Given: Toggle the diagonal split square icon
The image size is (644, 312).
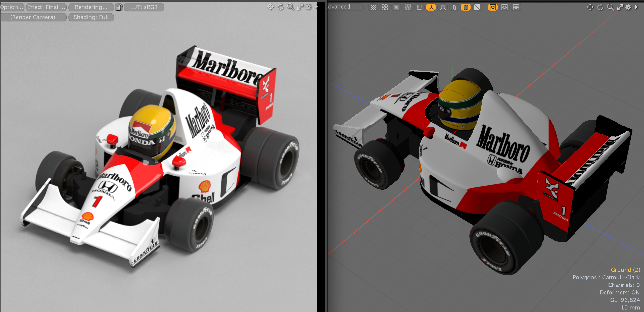Looking at the screenshot, I should [x=477, y=7].
